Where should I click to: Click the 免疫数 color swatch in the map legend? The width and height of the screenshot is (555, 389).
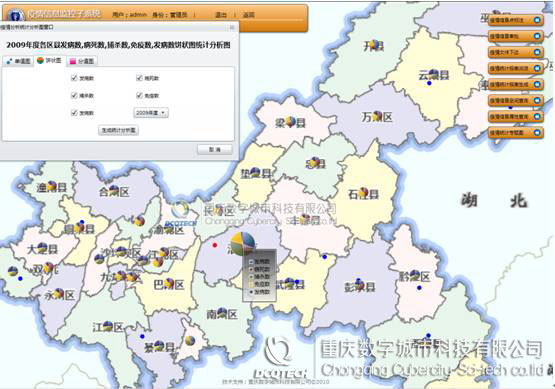(251, 284)
